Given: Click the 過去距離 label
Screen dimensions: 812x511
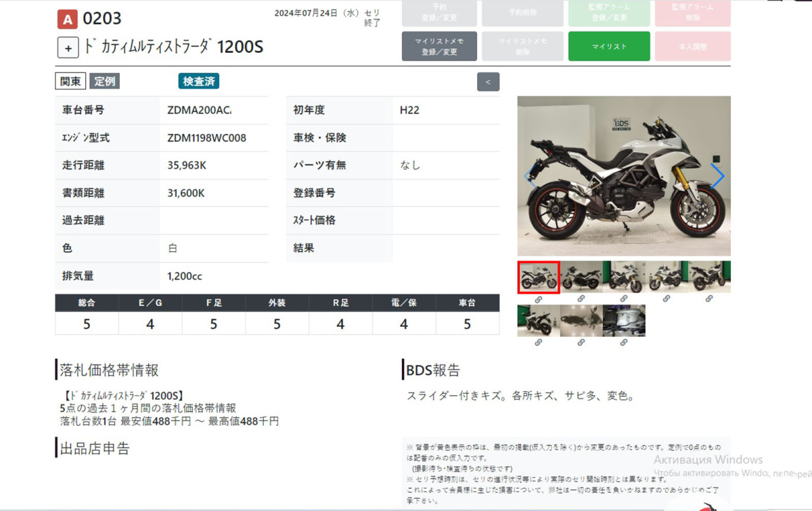Looking at the screenshot, I should (x=83, y=221).
